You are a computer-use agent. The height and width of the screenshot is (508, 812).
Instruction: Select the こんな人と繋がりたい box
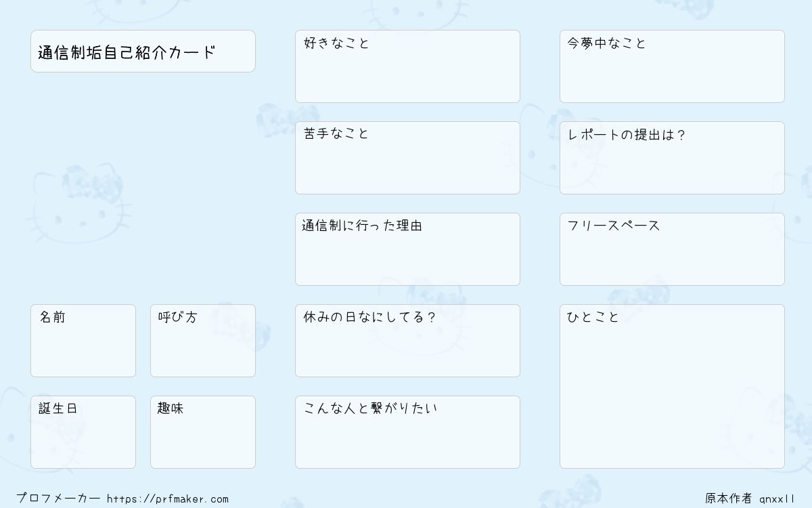pos(407,432)
